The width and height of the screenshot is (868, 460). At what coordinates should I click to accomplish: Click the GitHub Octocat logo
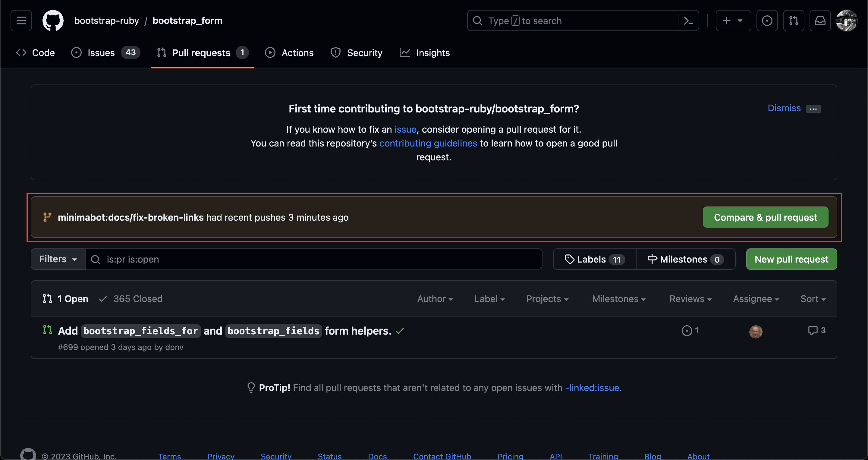(53, 20)
